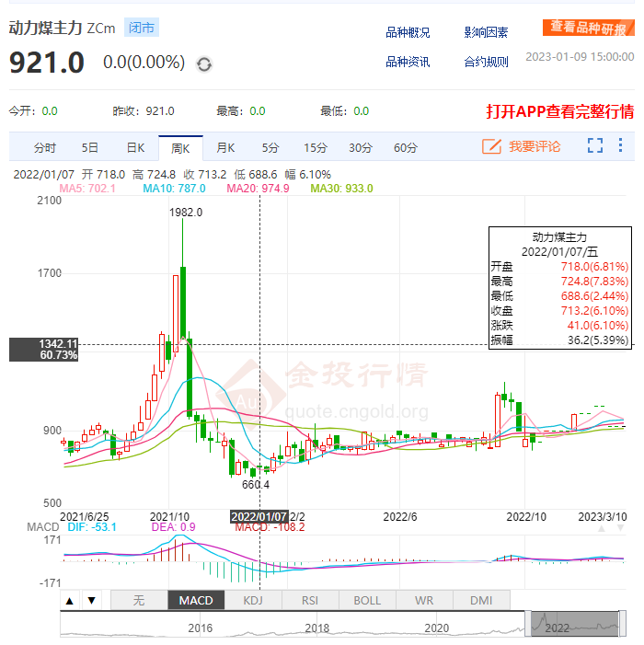
Task: Switch to the 月K chart tab
Action: [x=225, y=147]
